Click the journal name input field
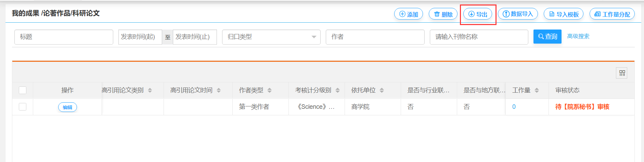This screenshot has width=644, height=162. [479, 37]
